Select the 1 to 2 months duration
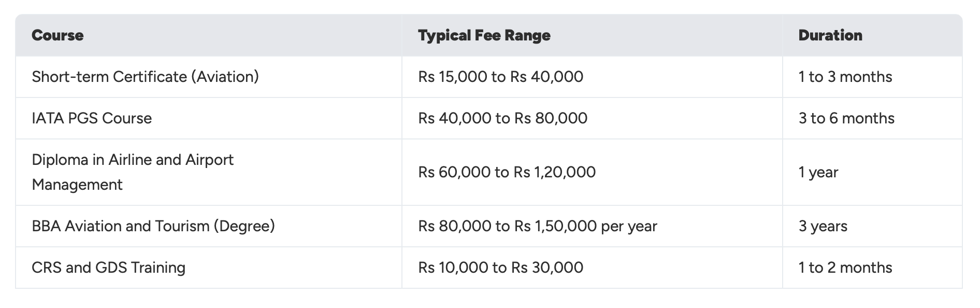Screen dimensions: 980x308 coord(845,268)
